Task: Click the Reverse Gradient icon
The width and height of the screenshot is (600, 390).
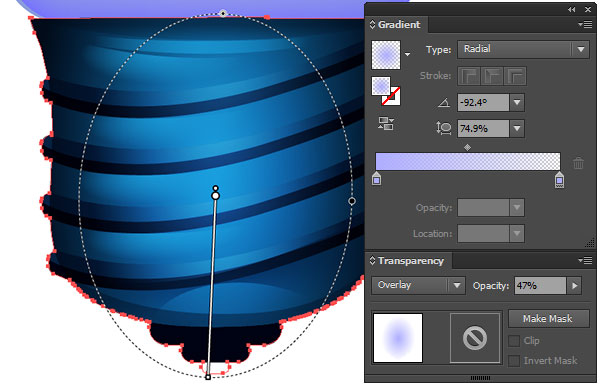Action: [386, 124]
